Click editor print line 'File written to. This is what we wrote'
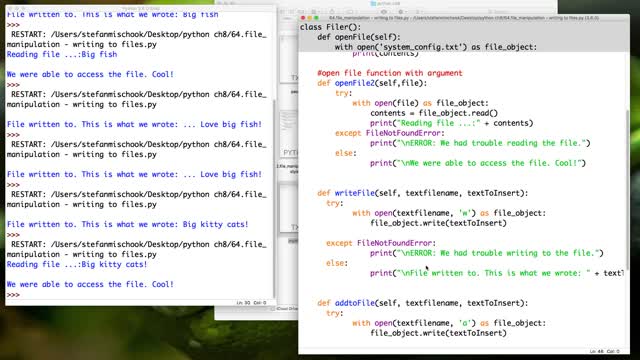 coord(497,273)
